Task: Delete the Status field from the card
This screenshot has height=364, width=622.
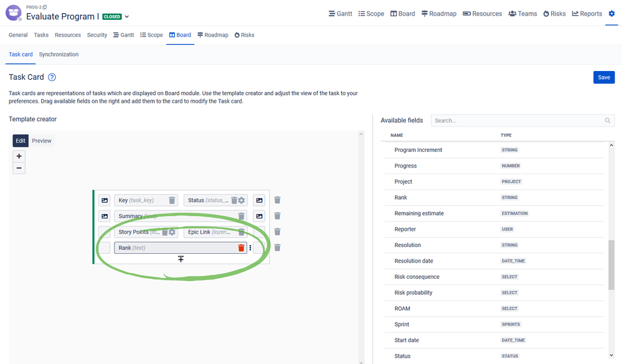Action: tap(234, 200)
